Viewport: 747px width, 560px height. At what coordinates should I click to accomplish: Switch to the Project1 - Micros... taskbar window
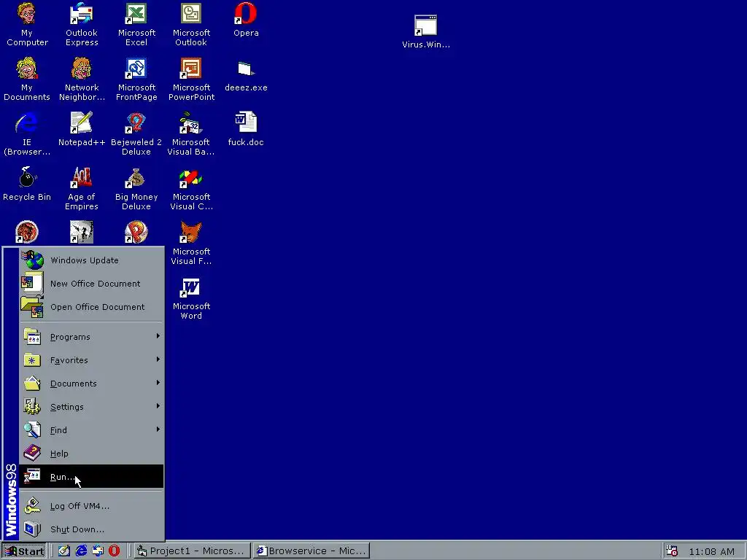(192, 551)
